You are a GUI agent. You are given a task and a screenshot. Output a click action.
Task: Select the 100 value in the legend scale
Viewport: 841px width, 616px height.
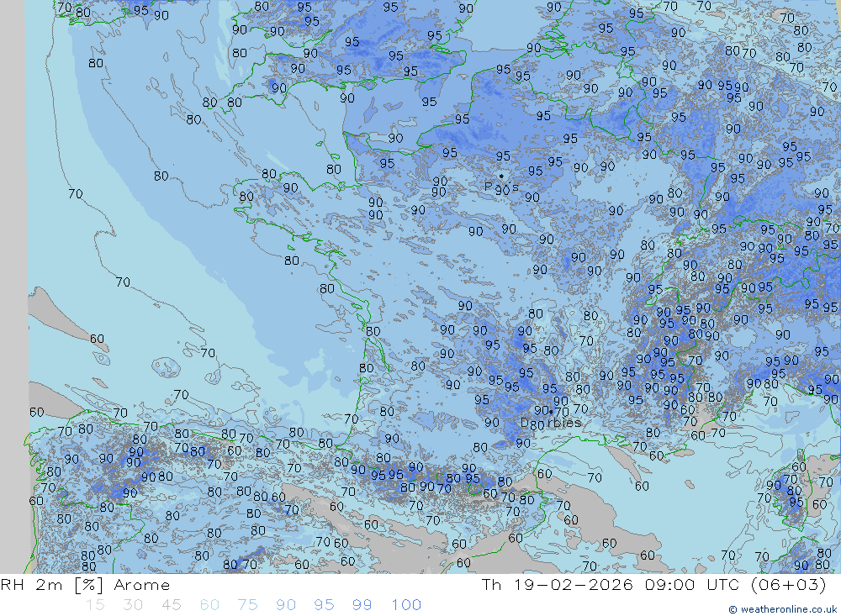point(406,605)
